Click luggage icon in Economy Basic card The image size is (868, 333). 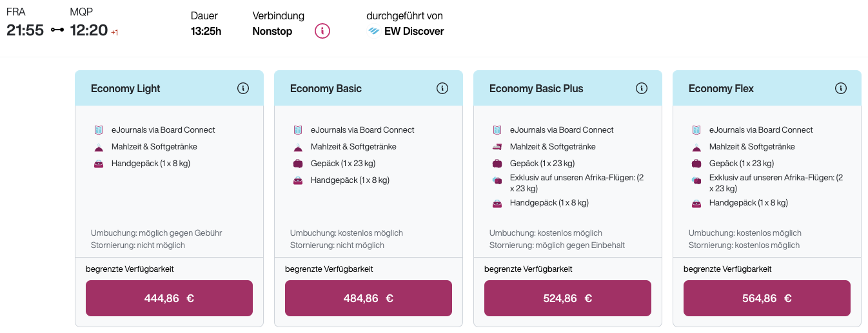(298, 164)
